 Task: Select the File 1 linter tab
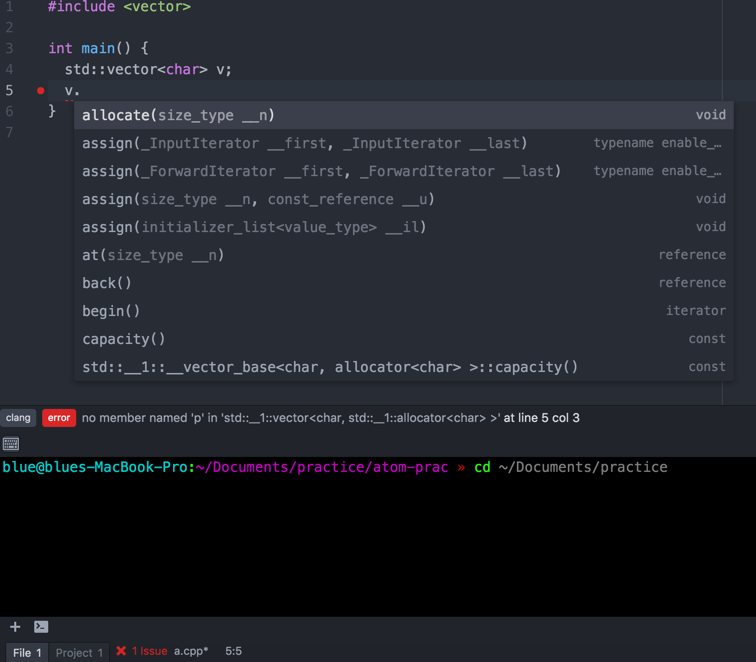[27, 652]
